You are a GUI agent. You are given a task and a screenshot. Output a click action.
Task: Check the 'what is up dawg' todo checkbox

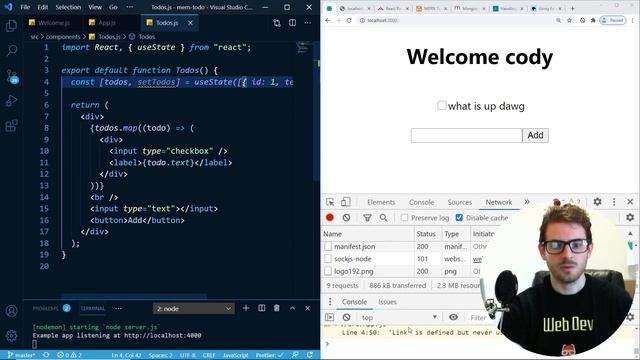tap(442, 105)
